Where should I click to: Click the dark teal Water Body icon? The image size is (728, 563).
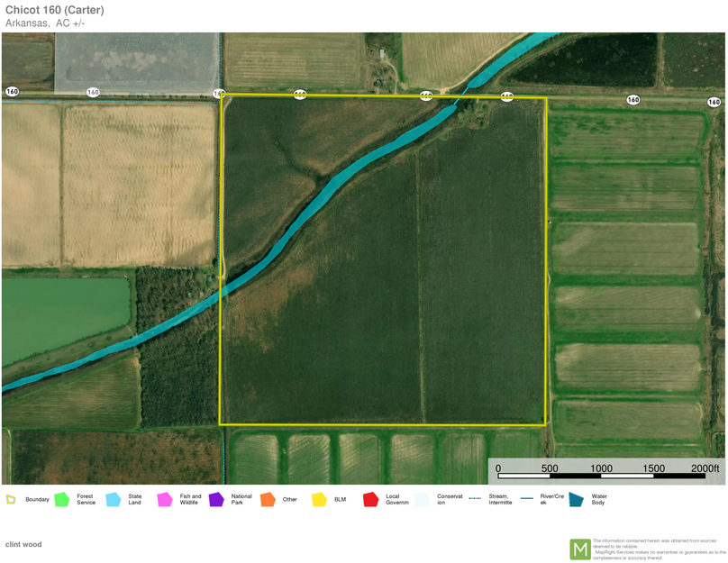576,499
